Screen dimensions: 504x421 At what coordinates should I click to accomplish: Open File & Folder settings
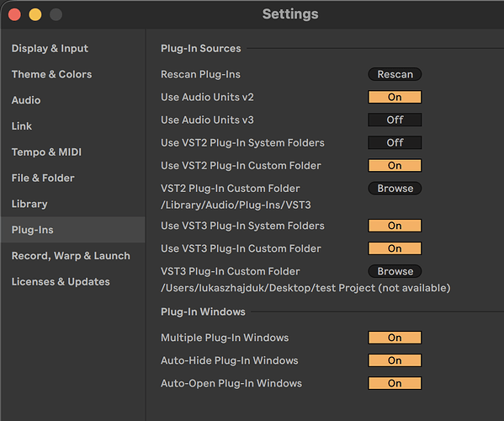43,178
